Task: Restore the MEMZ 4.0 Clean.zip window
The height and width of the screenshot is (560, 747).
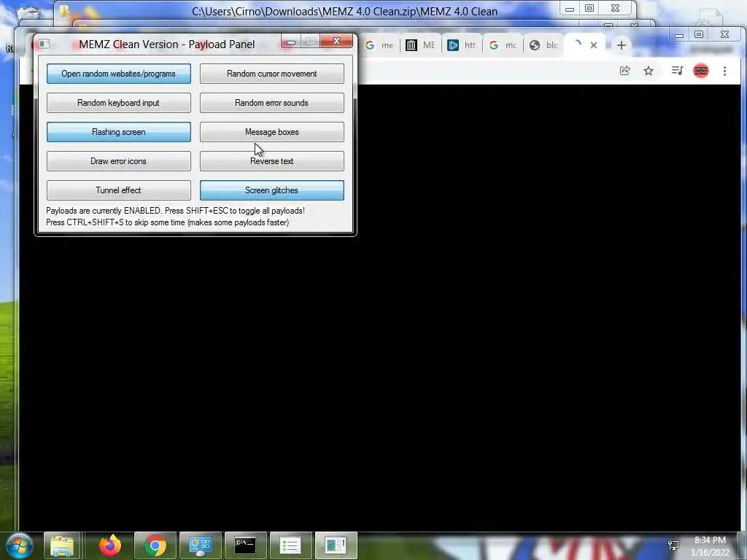Action: tap(589, 8)
